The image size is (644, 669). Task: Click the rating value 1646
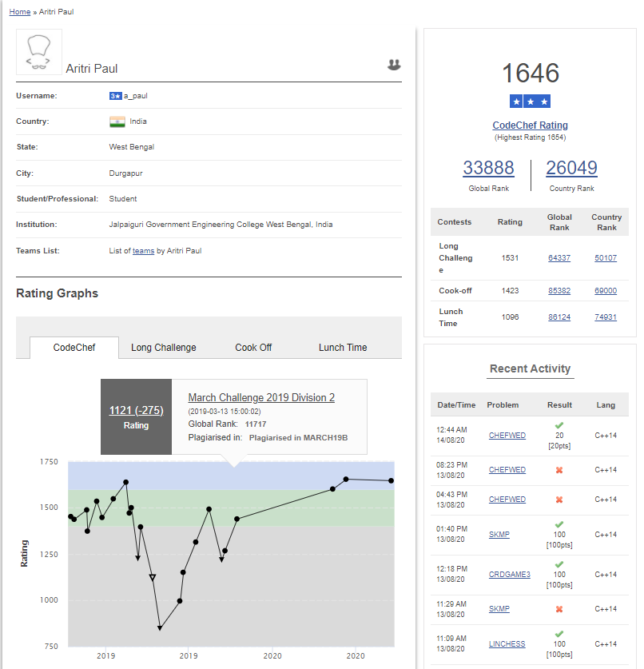pos(530,73)
